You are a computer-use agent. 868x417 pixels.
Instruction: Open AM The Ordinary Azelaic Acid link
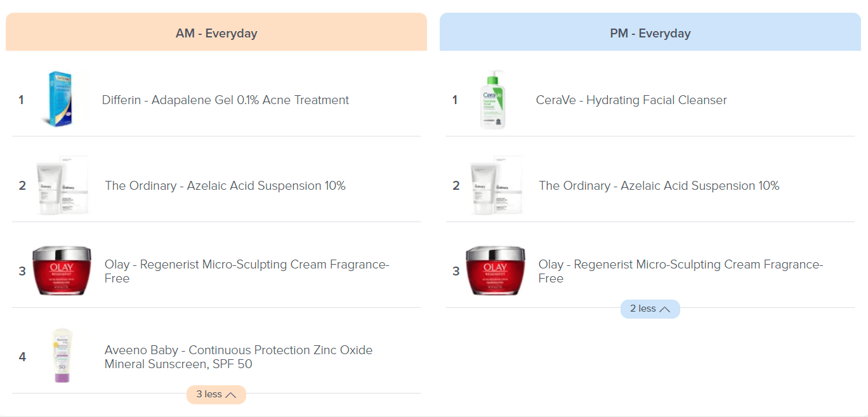point(225,186)
